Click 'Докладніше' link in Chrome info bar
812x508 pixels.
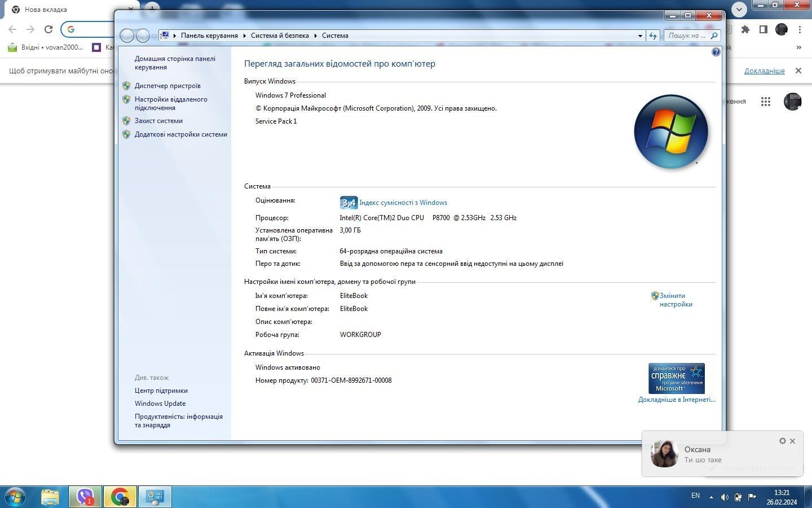click(x=764, y=71)
